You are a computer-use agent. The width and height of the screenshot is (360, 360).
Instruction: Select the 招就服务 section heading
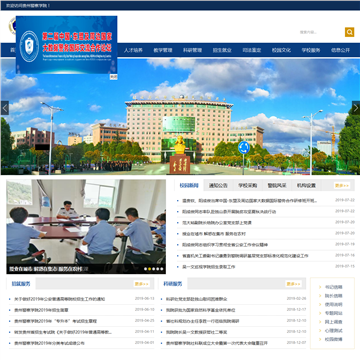(x=21, y=284)
